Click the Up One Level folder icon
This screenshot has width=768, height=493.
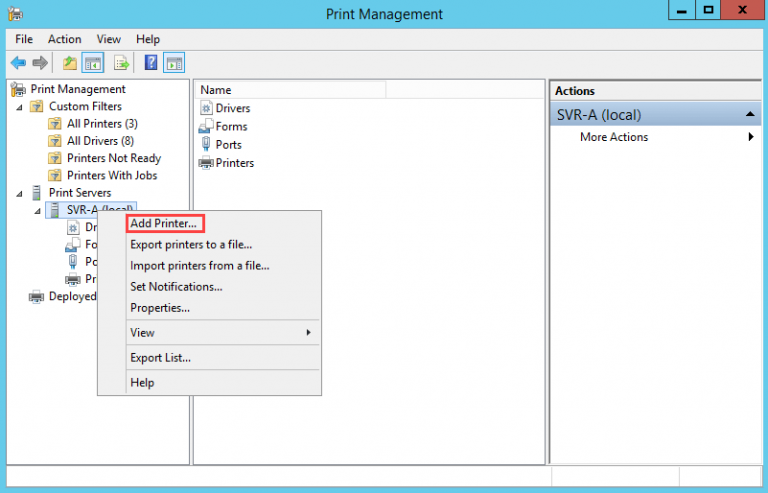[x=69, y=63]
